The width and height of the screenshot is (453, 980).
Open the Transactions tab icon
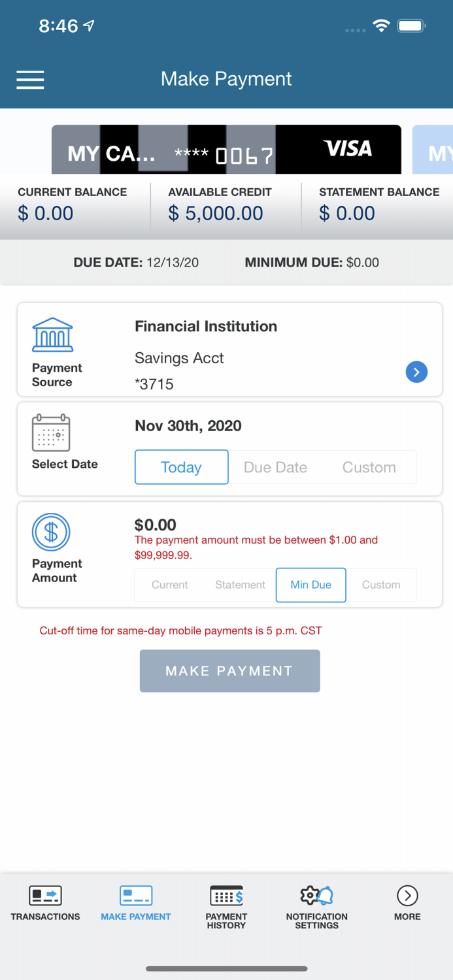[44, 896]
